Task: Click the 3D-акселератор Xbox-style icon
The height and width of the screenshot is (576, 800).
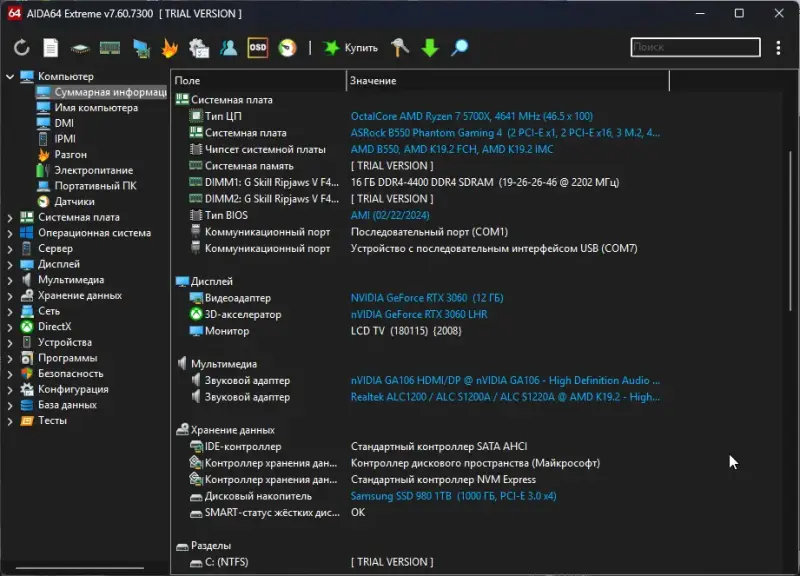Action: tap(196, 314)
